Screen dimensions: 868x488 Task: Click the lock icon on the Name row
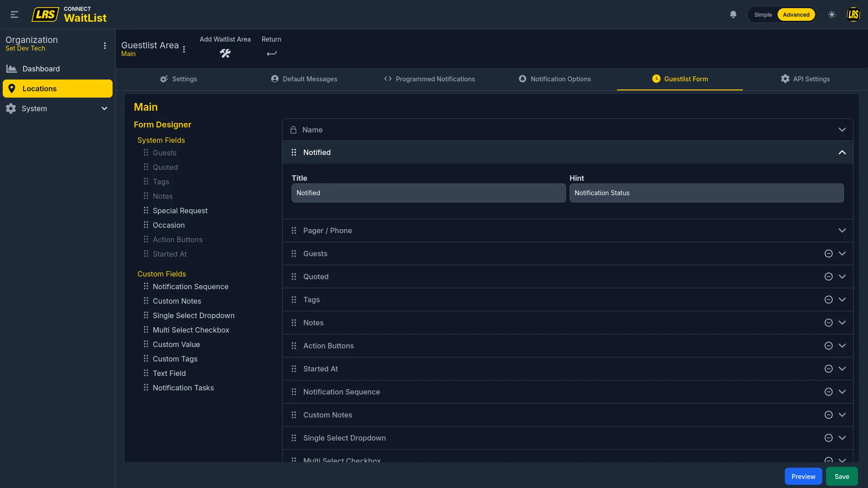(293, 130)
